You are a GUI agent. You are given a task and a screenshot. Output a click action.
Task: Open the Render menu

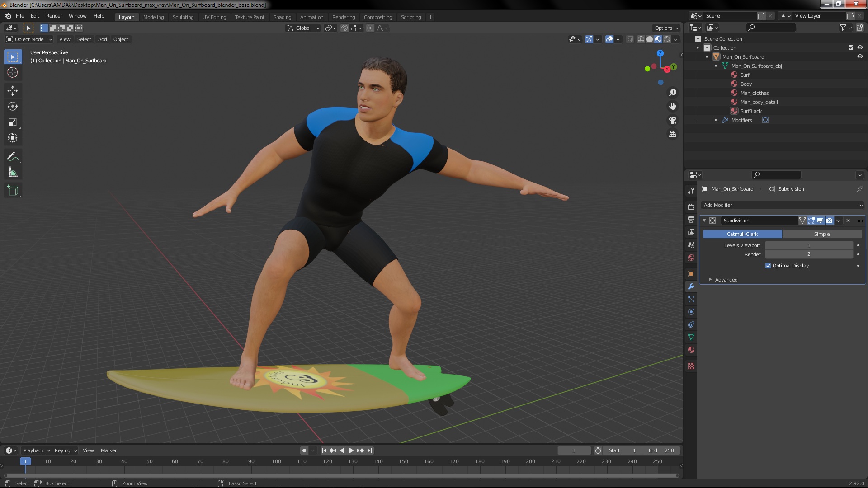click(54, 16)
